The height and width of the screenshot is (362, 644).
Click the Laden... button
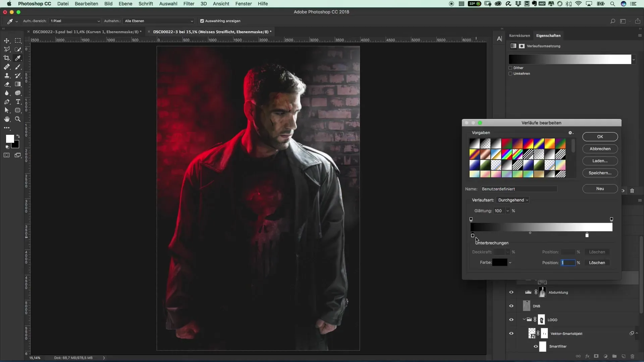click(x=600, y=161)
